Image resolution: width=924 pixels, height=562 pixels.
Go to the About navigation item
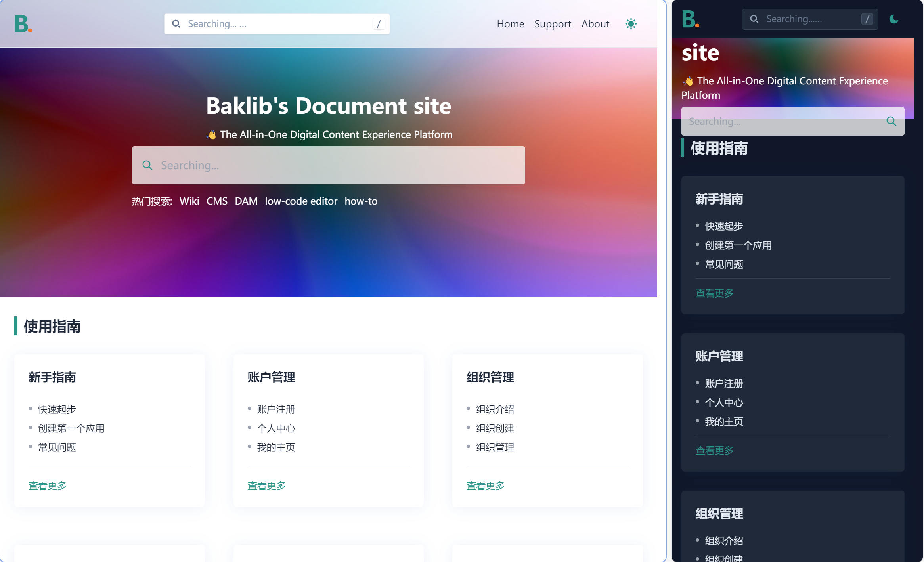(x=595, y=24)
